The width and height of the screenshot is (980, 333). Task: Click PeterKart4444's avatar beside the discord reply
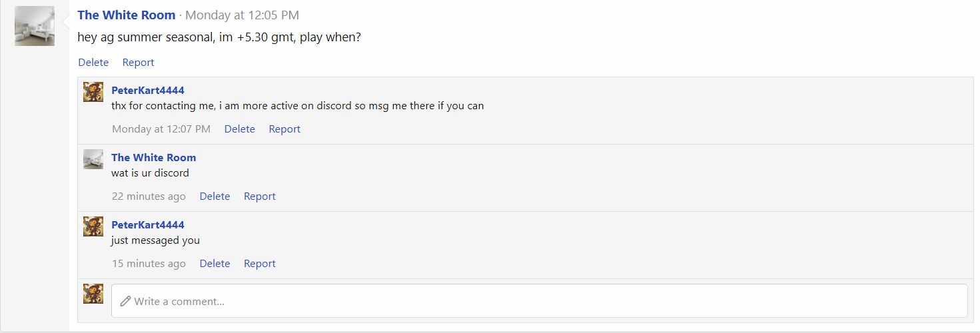coord(93,92)
